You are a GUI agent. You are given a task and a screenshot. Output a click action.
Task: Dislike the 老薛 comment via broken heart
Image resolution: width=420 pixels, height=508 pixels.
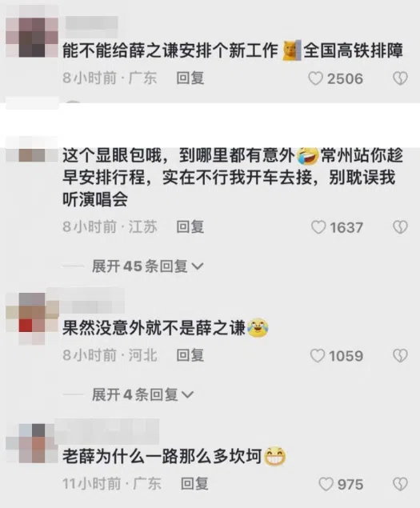tap(400, 484)
